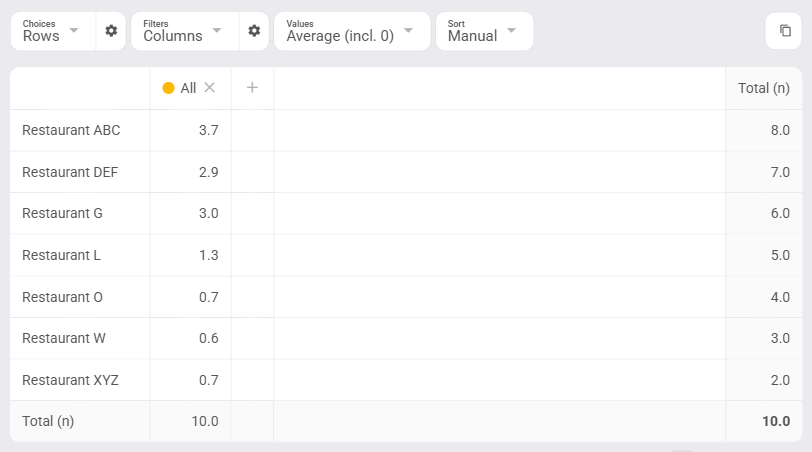Screen dimensions: 812x452
Task: Click the yellow dot beside All
Action: (x=168, y=88)
